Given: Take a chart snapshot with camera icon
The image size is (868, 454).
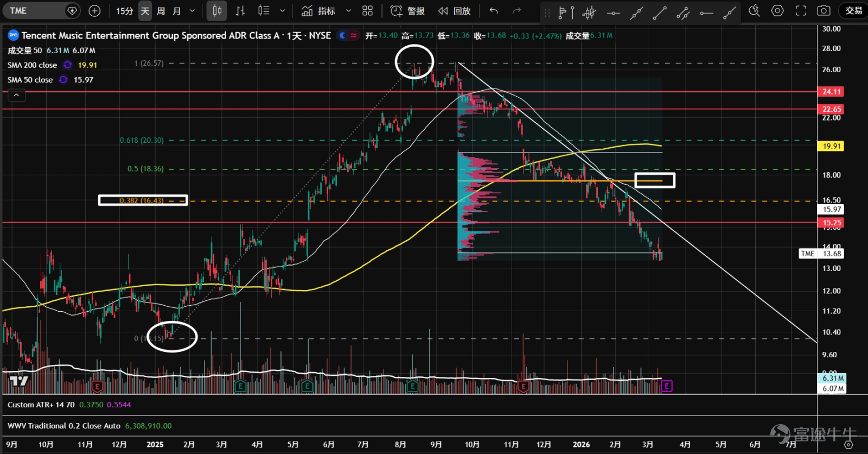Looking at the screenshot, I should pos(824,11).
